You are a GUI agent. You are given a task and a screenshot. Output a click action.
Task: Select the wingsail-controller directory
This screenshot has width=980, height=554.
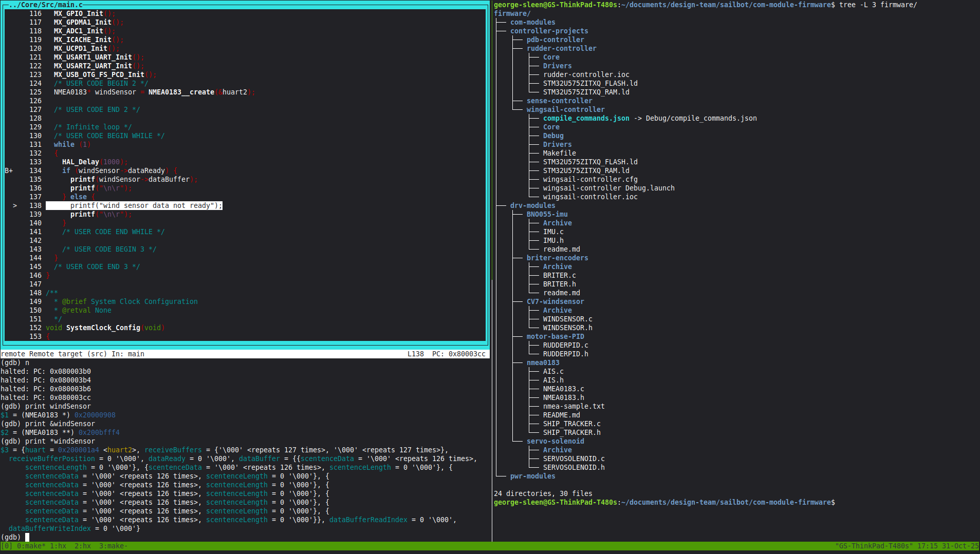pyautogui.click(x=566, y=109)
